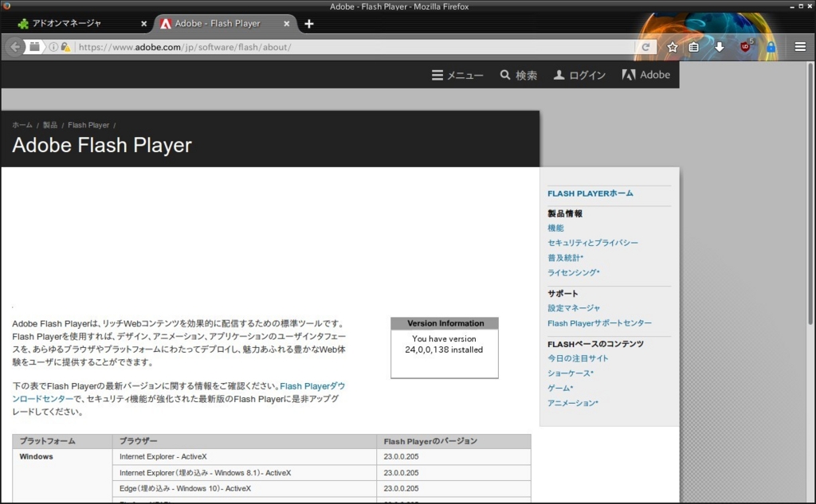This screenshot has height=504, width=816.
Task: Select the Adobe - Flash Player tab
Action: click(x=224, y=23)
